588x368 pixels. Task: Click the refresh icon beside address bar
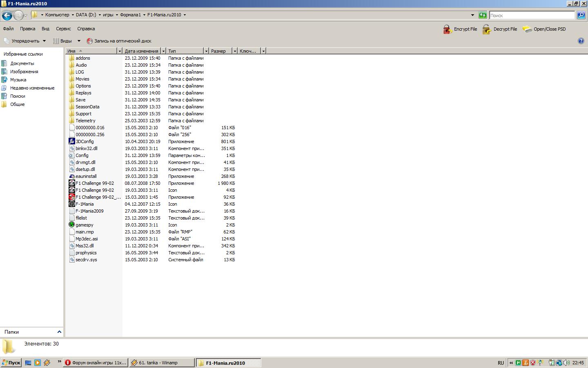(483, 15)
